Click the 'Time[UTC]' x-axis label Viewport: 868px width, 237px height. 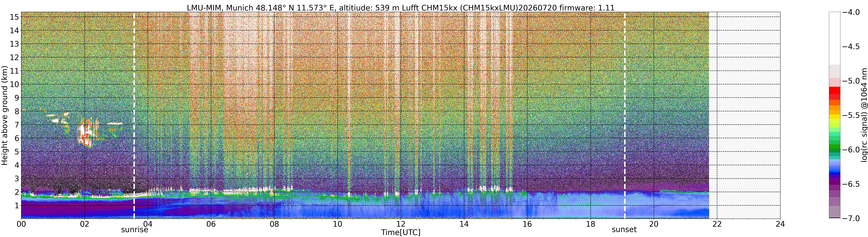(x=401, y=232)
